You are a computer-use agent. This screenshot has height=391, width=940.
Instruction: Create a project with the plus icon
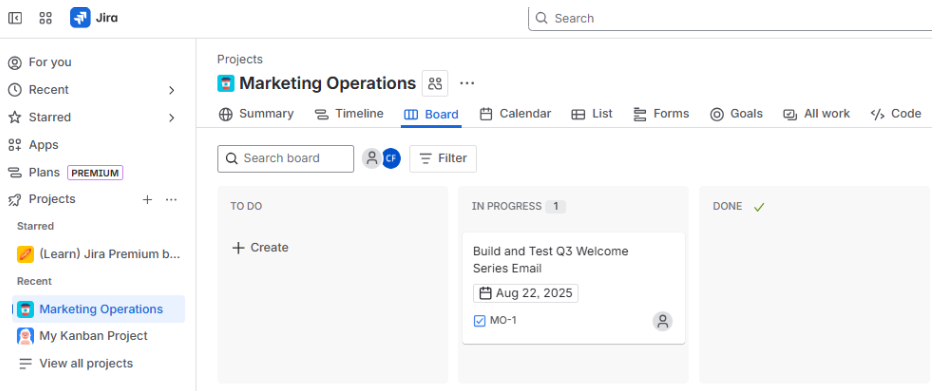point(147,200)
